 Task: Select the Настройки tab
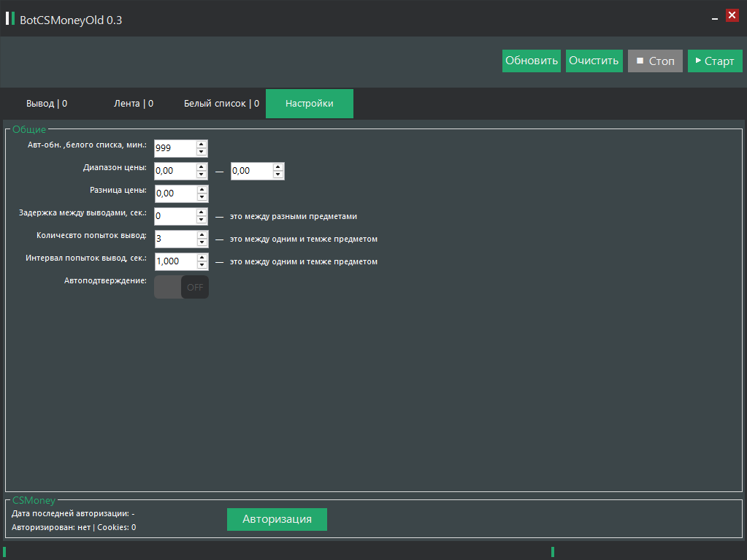tap(310, 104)
